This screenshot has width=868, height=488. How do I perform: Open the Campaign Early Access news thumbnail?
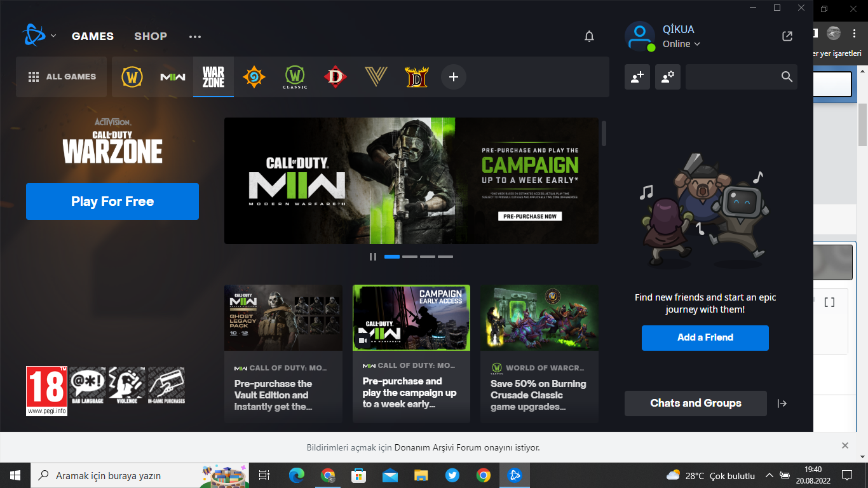click(411, 318)
